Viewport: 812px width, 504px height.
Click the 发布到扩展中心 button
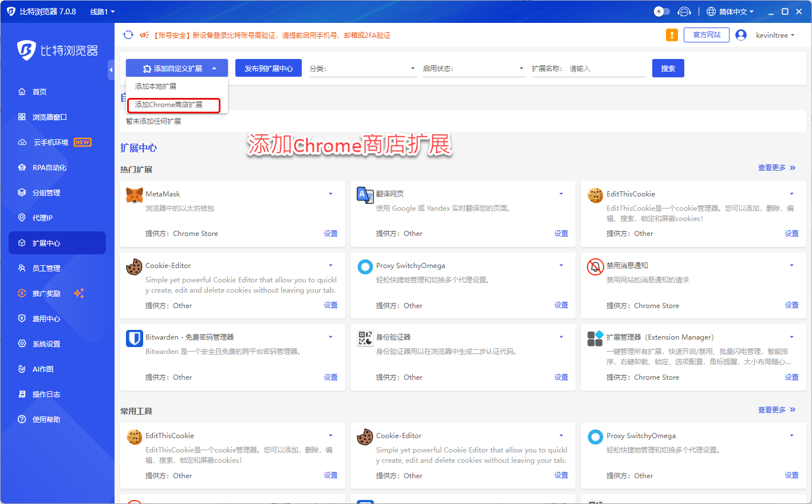pyautogui.click(x=269, y=68)
